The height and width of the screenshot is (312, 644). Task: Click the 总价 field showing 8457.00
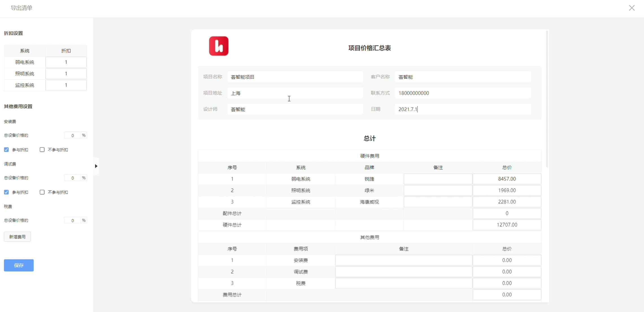pos(507,179)
